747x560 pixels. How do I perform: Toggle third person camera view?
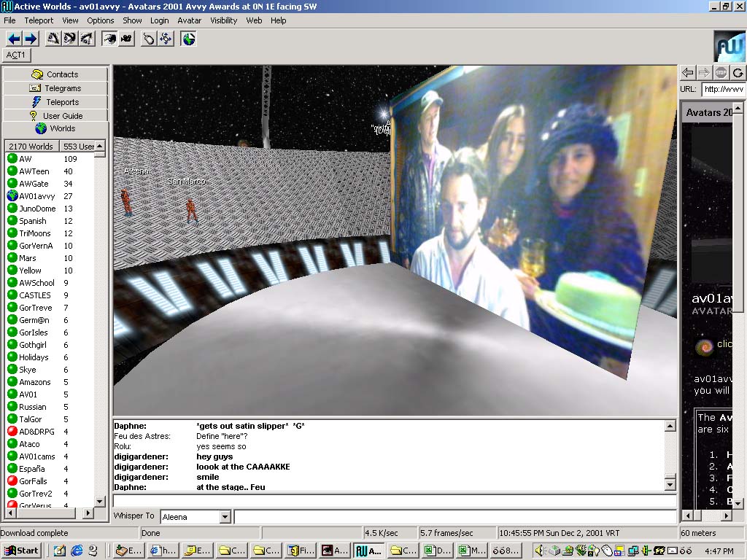pyautogui.click(x=126, y=39)
